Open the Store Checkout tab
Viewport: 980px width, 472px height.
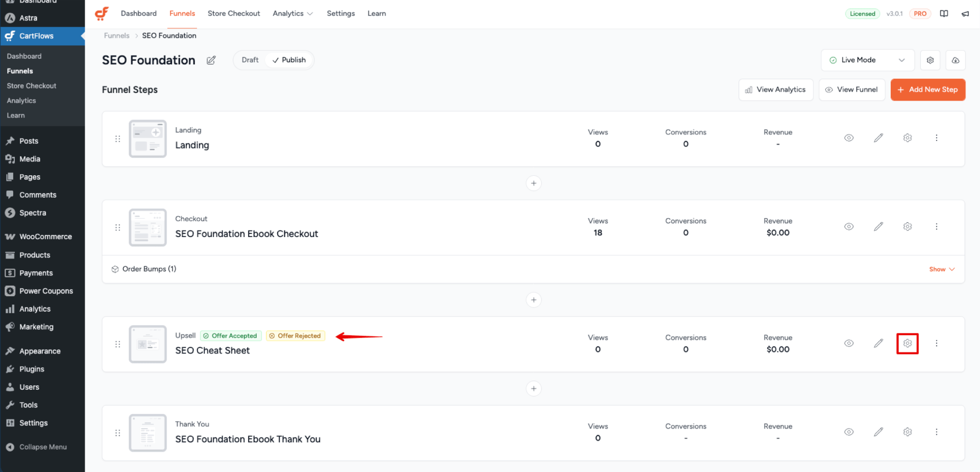pyautogui.click(x=234, y=14)
